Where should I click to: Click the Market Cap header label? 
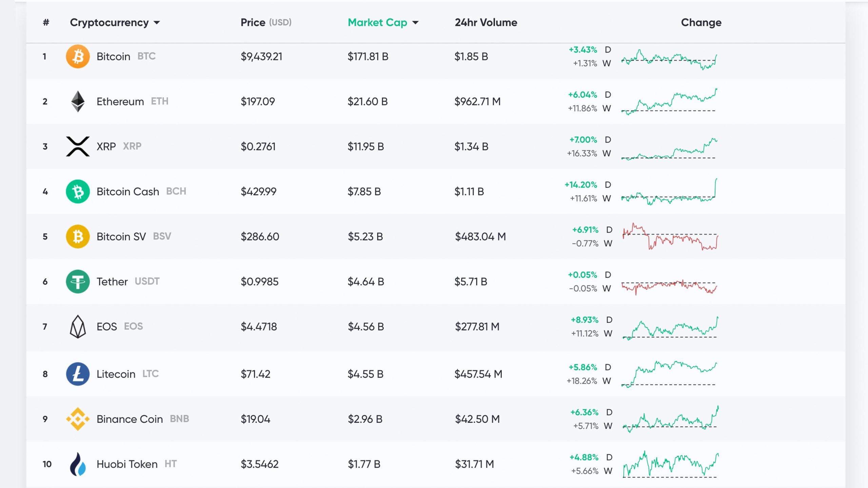377,22
